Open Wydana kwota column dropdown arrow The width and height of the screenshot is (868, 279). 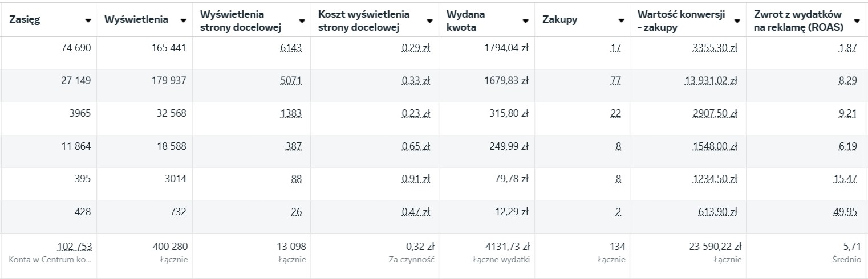pos(526,20)
